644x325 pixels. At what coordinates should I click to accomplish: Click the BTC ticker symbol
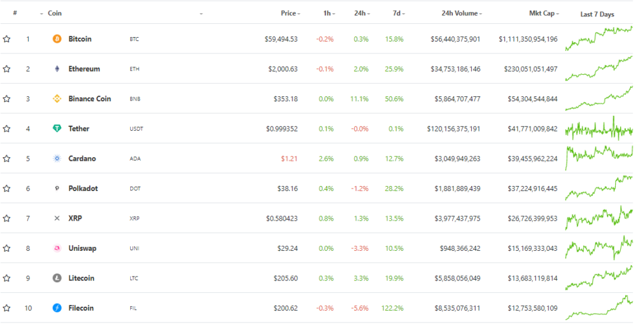pos(135,40)
